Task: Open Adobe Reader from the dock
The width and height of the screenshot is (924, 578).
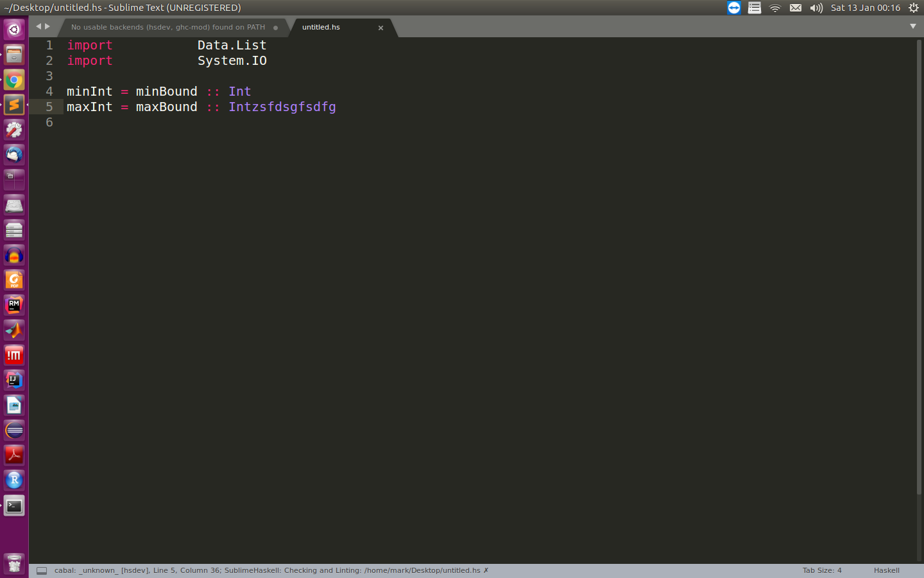Action: 14,455
